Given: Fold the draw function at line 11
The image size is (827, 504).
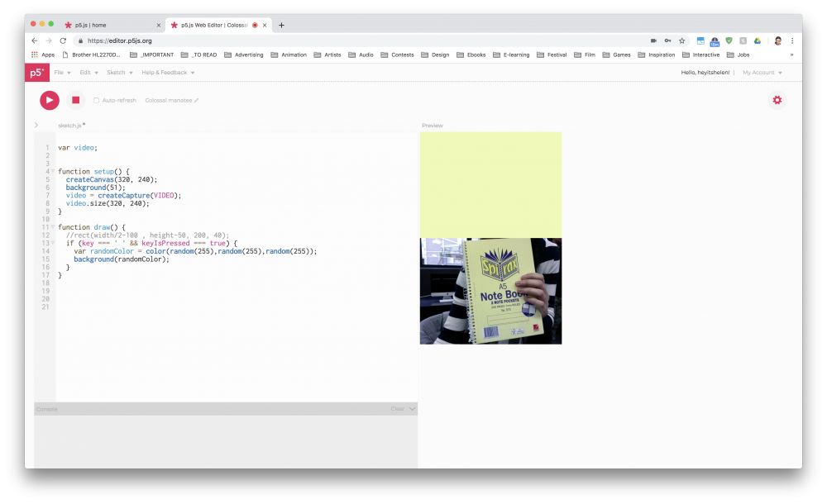Looking at the screenshot, I should [53, 226].
